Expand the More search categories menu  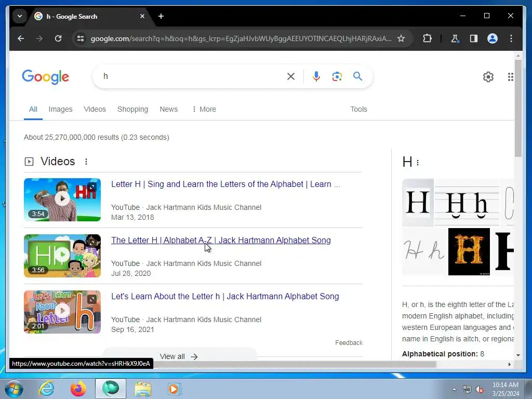204,109
